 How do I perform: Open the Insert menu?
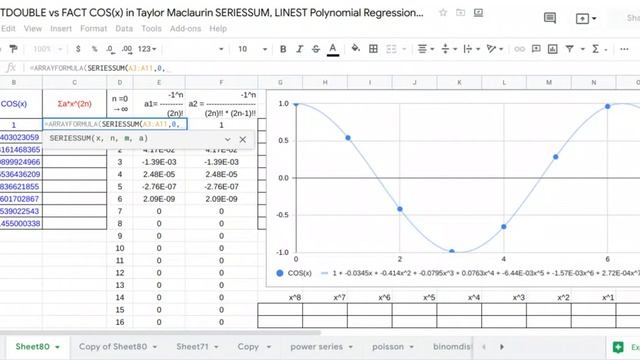tap(61, 29)
